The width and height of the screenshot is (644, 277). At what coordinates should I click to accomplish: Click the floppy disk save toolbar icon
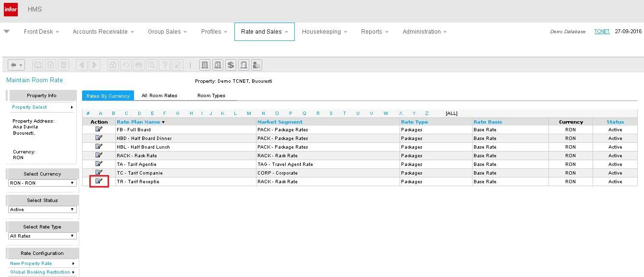[37, 65]
